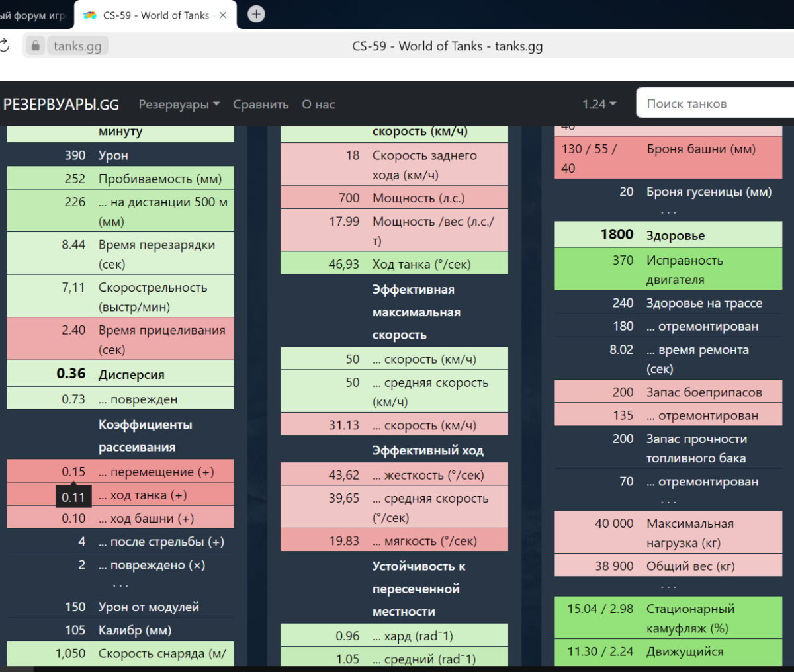Viewport: 794px width, 672px height.
Task: Select Время прицеливания (сек) row
Action: [120, 339]
